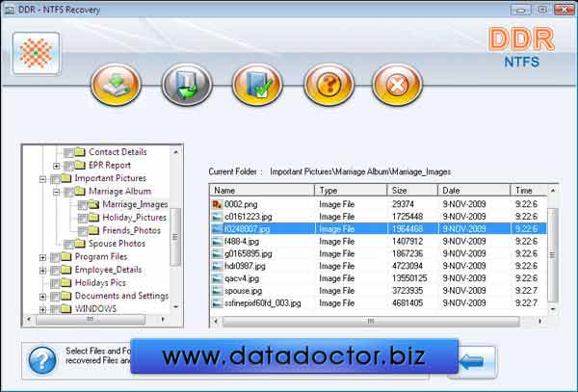Sort file list by Name column

262,190
